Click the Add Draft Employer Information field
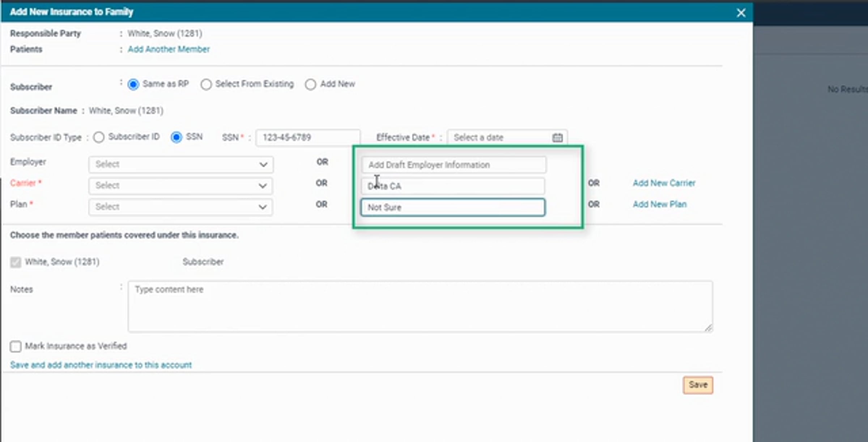868x442 pixels. click(x=454, y=165)
